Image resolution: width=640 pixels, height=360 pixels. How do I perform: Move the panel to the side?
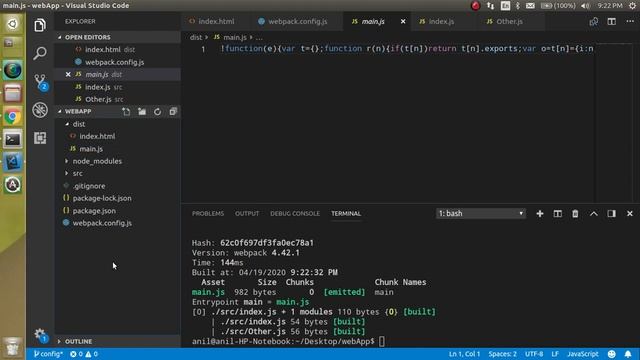[x=611, y=213]
